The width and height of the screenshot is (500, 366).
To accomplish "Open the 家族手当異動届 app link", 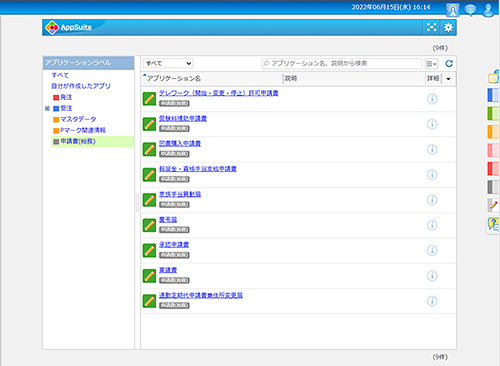I will tap(180, 194).
